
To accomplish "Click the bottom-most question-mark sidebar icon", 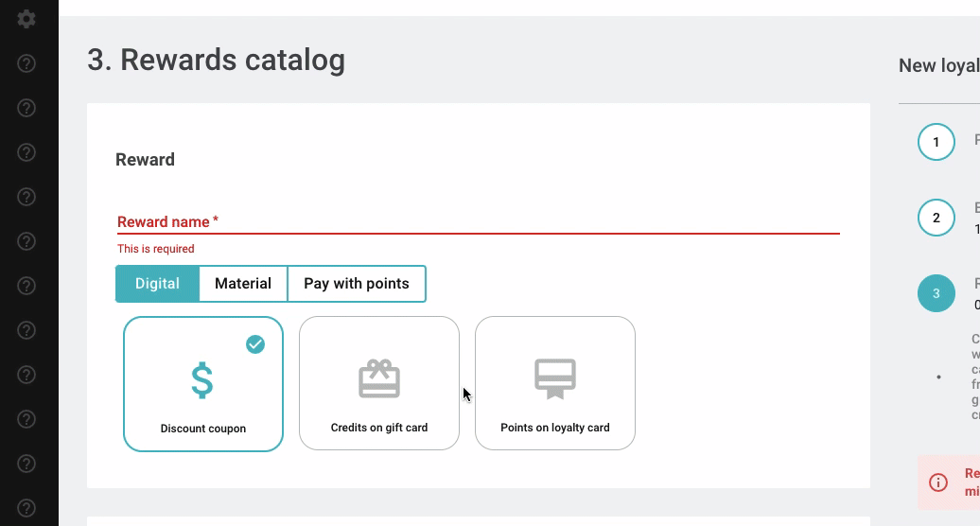I will point(26,508).
